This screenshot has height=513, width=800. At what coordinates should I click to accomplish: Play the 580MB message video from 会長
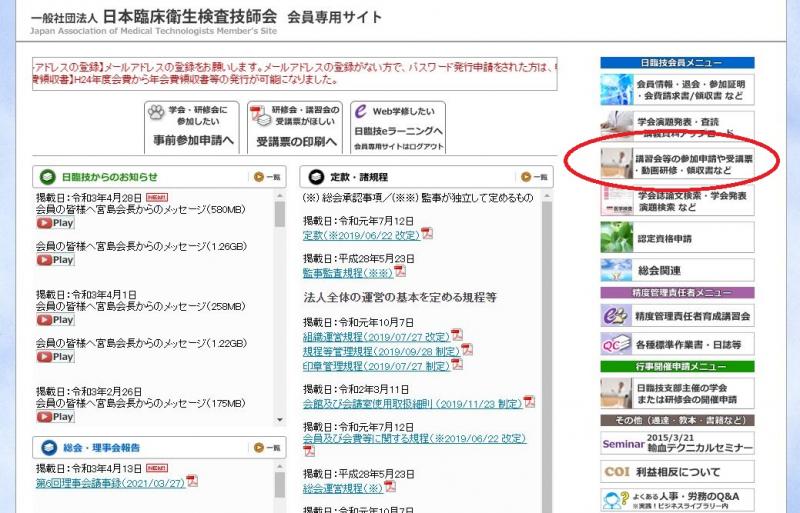[56, 223]
